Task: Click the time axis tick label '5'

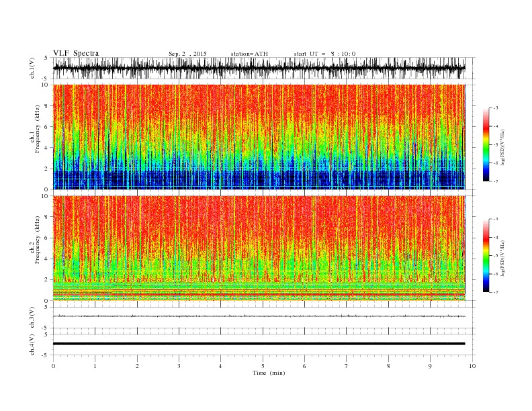Action: tap(263, 366)
